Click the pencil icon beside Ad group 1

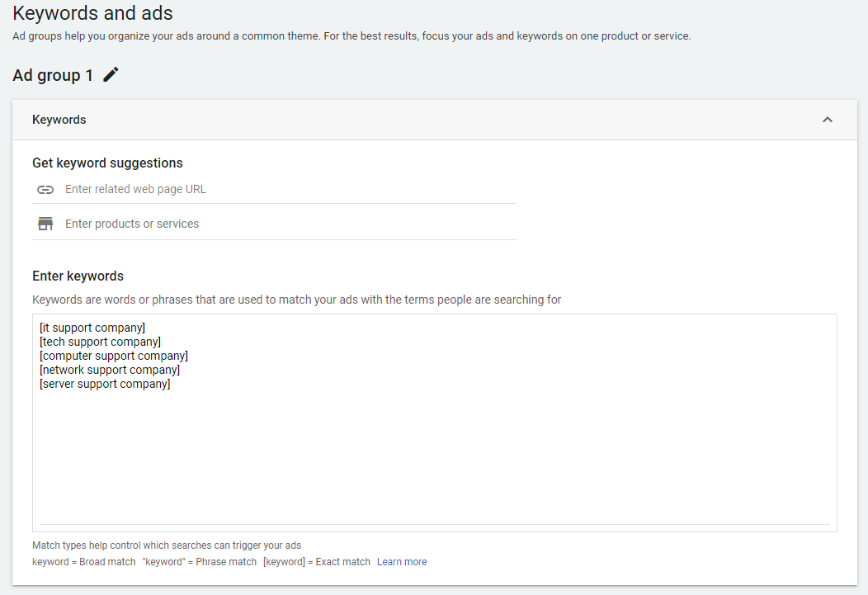[x=111, y=74]
